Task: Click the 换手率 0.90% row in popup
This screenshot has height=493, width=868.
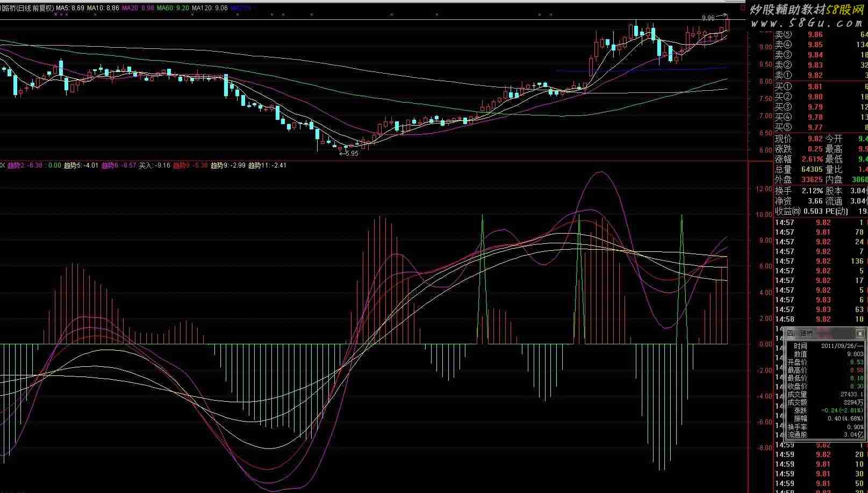Action: pos(825,427)
